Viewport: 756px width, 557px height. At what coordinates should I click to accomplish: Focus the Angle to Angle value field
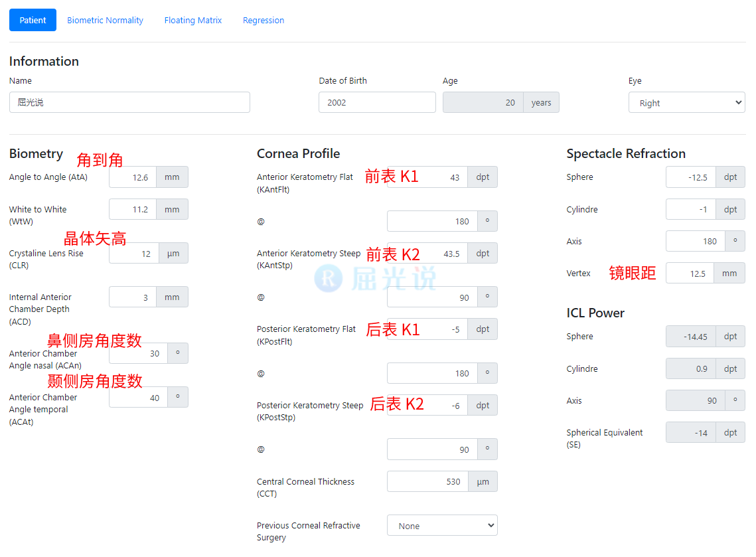133,177
